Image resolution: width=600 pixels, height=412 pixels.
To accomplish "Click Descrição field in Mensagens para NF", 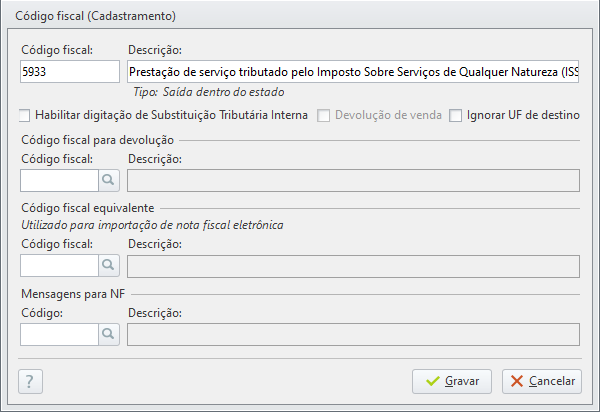I will click(354, 334).
